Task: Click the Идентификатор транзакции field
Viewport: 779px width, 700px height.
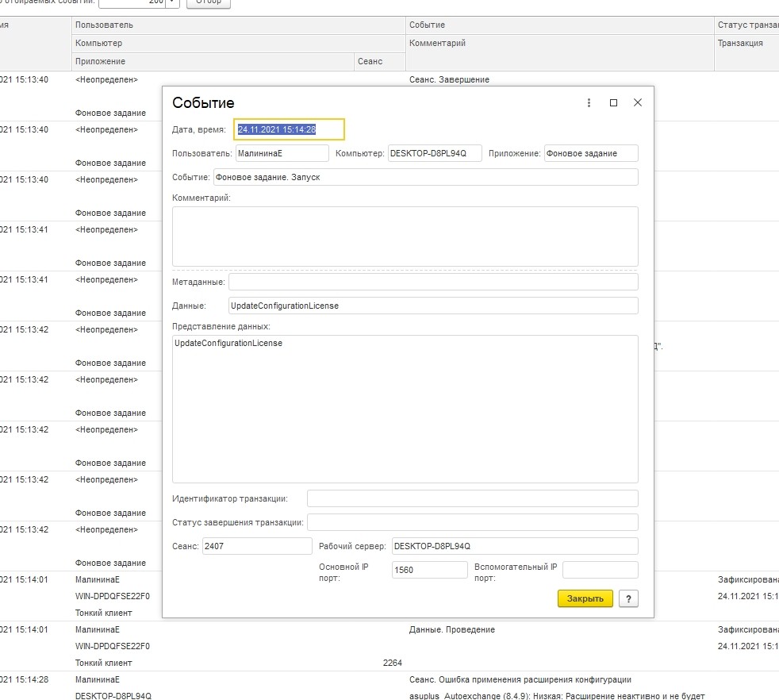Action: click(472, 498)
